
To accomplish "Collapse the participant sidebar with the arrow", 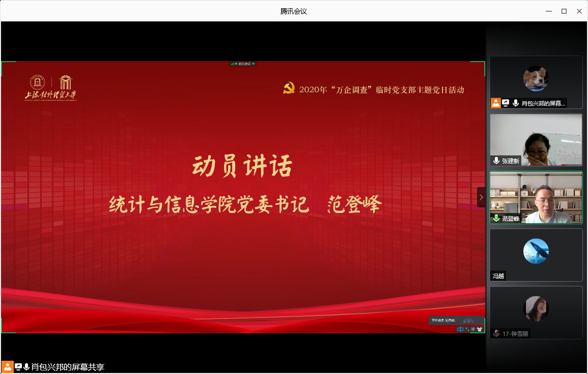I will click(x=481, y=197).
